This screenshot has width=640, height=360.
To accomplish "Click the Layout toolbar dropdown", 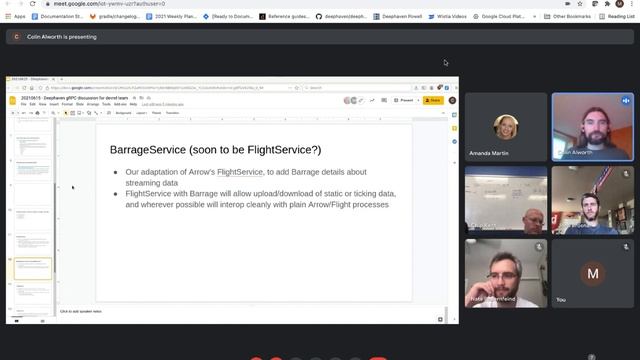I will pos(141,113).
